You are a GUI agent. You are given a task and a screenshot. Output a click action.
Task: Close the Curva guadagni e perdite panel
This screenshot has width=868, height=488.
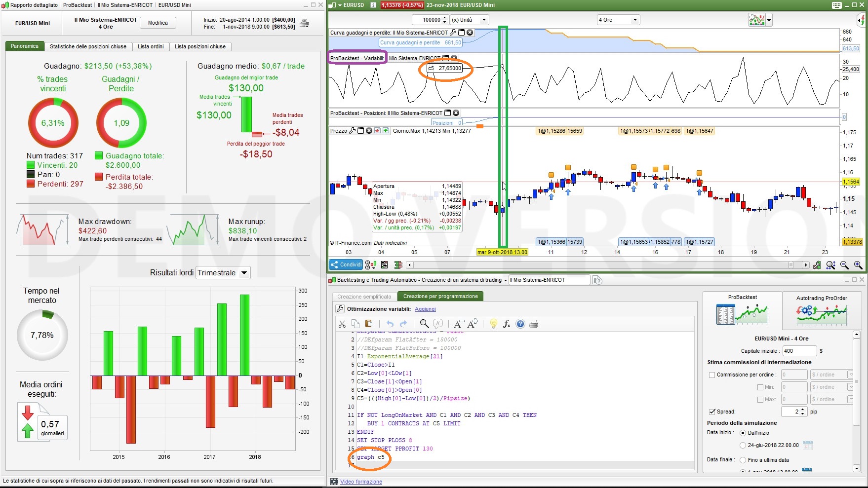[470, 33]
